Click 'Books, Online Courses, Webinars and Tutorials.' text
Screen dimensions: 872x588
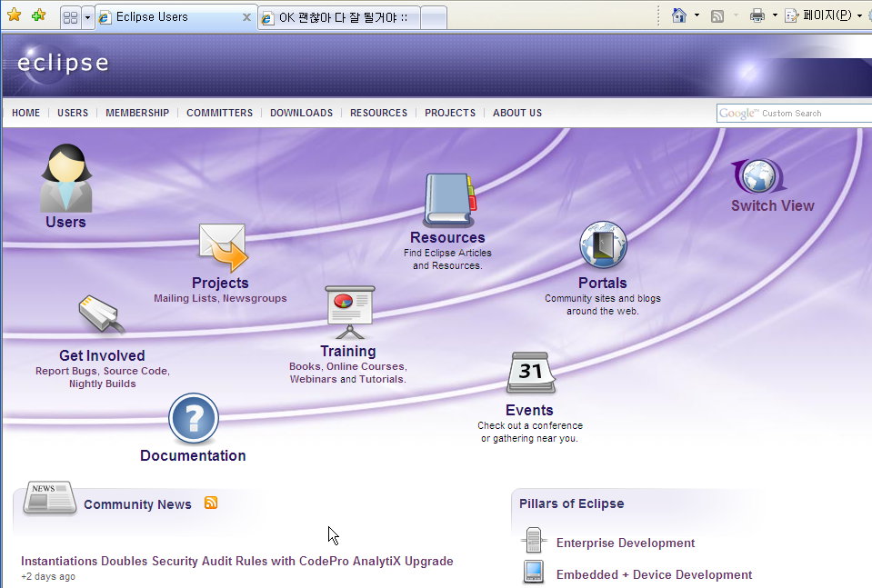pos(348,373)
